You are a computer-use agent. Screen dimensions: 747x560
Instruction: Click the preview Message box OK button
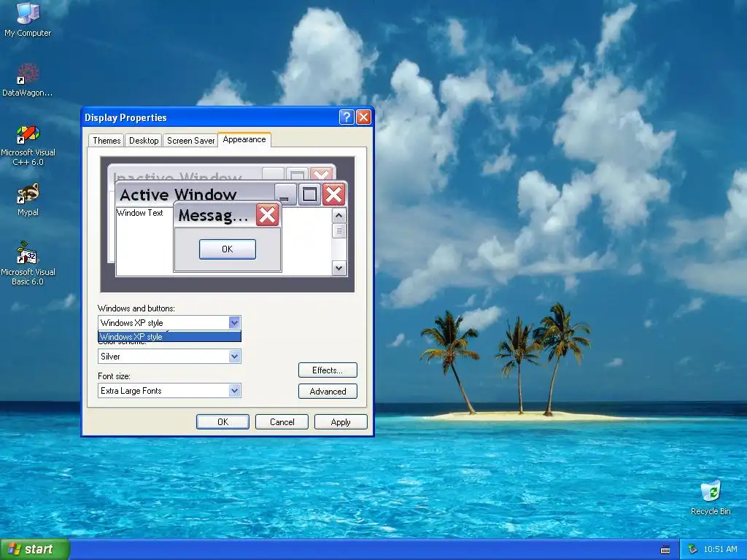228,249
